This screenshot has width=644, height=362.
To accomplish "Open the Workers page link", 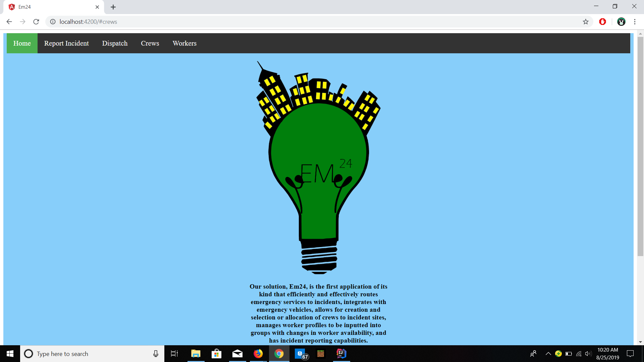I will coord(184,43).
